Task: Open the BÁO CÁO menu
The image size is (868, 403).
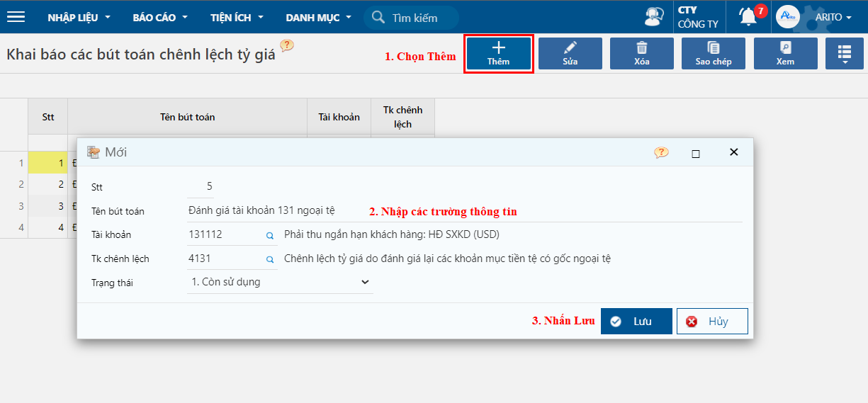Action: [160, 17]
